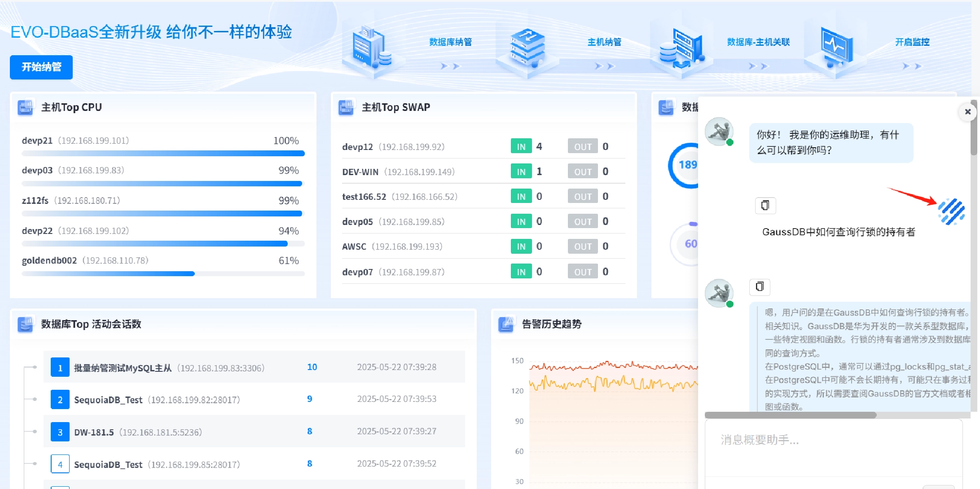Open the 开启监控 monitor icon
Viewport: 980px width, 489px height.
835,52
